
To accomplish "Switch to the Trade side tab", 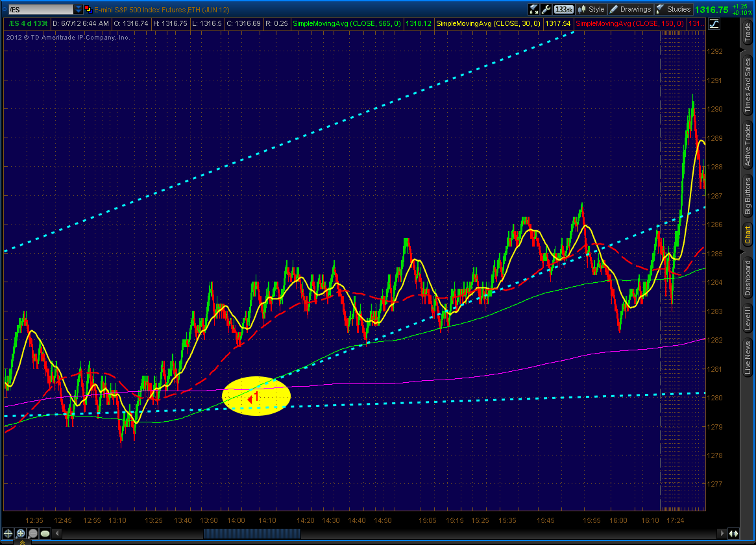I will coord(748,33).
